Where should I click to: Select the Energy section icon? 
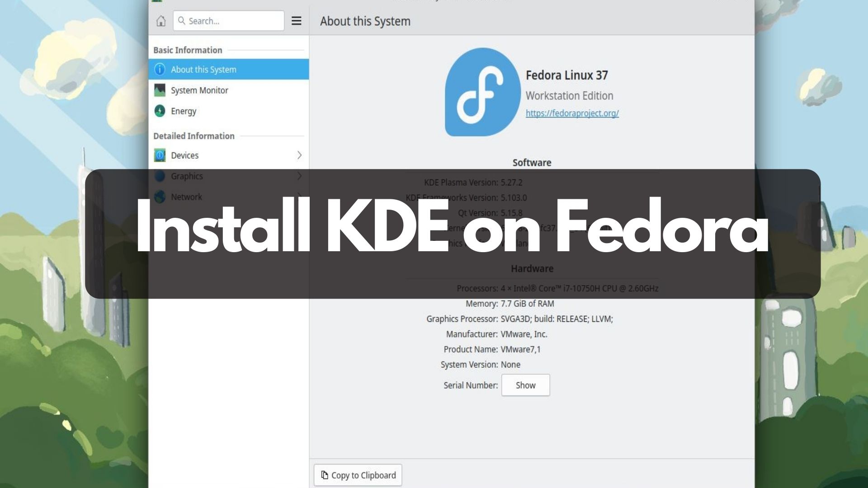(x=160, y=111)
